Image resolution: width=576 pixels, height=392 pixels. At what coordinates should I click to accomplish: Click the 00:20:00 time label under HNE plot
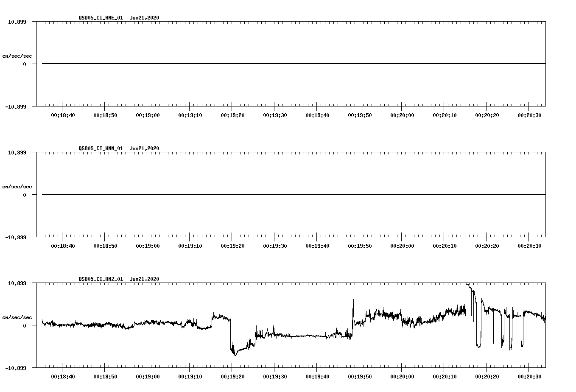(x=402, y=115)
